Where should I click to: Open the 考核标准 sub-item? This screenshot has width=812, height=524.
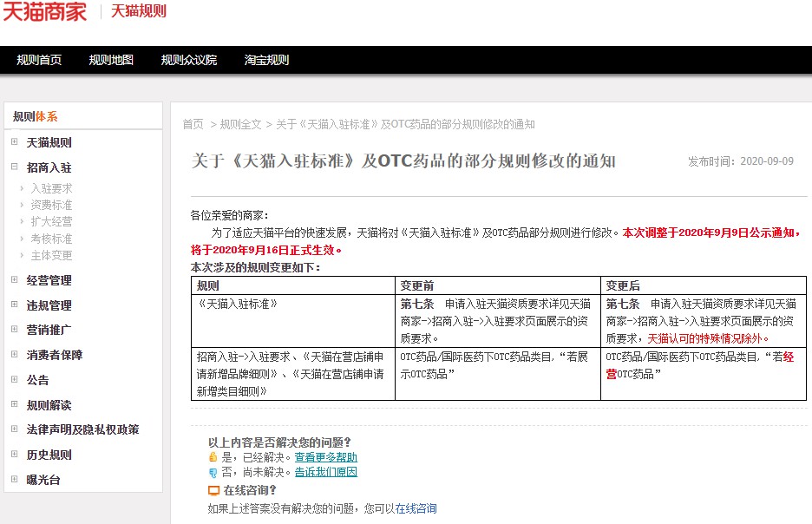[51, 239]
